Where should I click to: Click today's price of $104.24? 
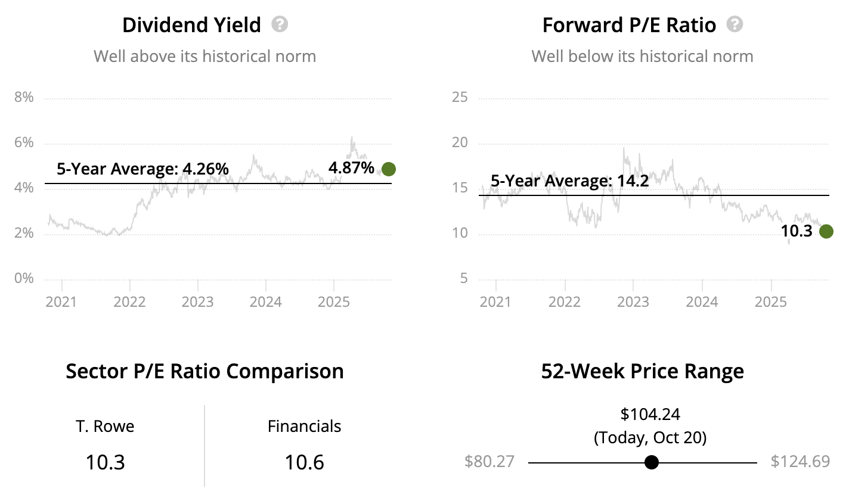(x=650, y=414)
